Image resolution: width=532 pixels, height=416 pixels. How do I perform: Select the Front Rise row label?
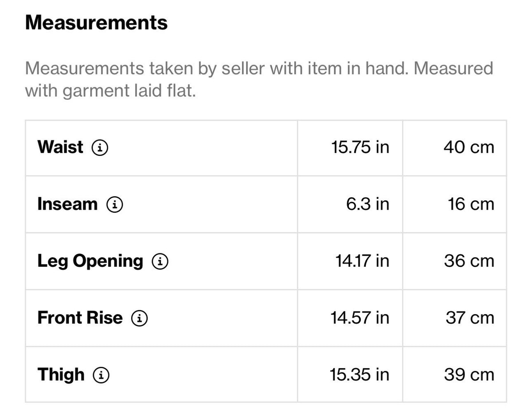point(80,318)
